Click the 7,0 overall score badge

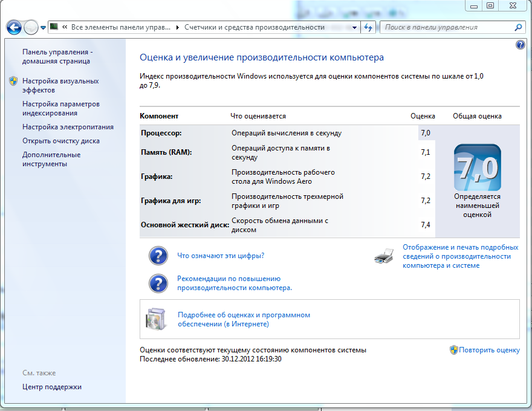coord(478,167)
